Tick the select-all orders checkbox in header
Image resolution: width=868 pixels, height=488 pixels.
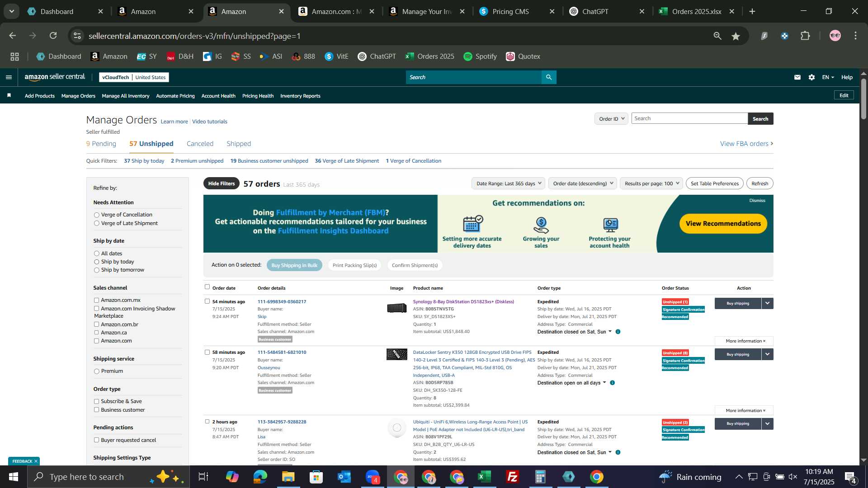pos(207,287)
